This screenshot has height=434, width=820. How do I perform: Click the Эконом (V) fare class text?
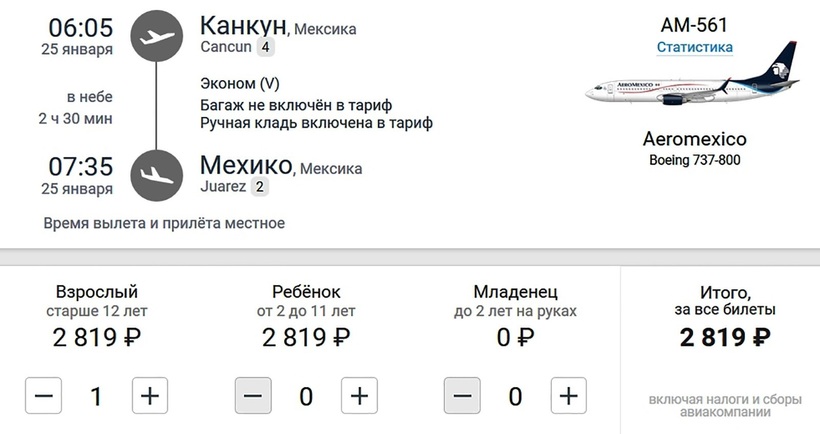pyautogui.click(x=240, y=83)
